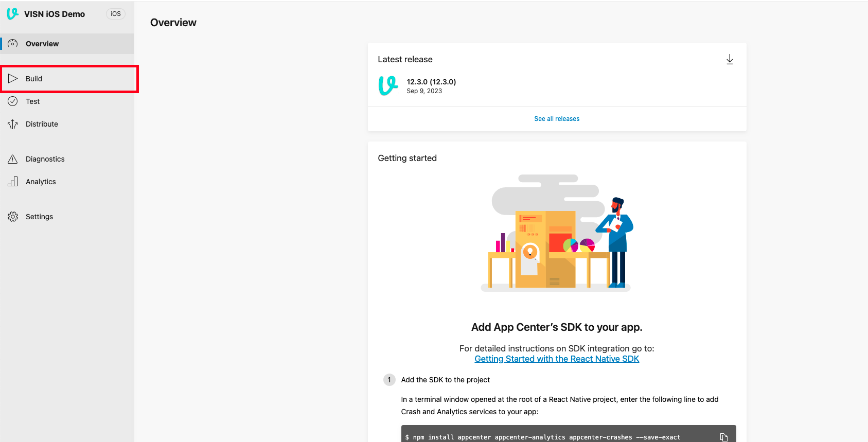Screen dimensions: 868x442
Task: Click the Analytics bar chart icon
Action: pyautogui.click(x=13, y=182)
